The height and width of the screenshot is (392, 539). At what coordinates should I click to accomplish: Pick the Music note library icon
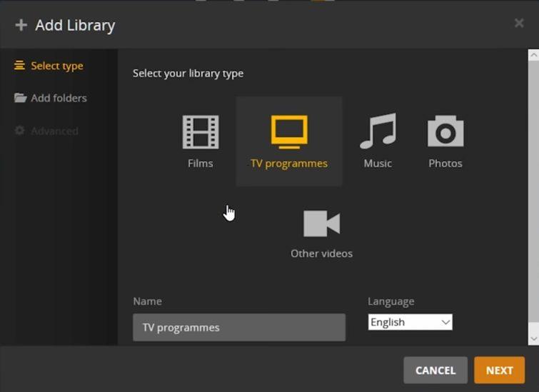tap(377, 132)
